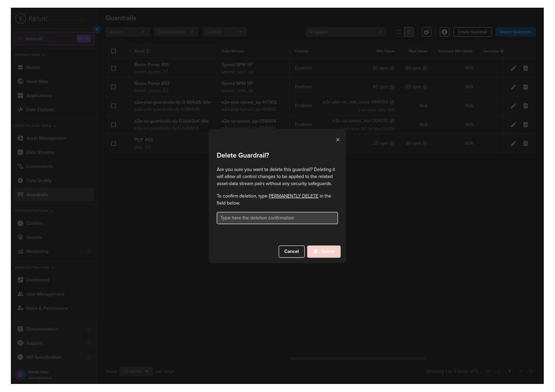Click edit pencil for Beam Pump #01
The image size is (555, 392).
[x=513, y=68]
